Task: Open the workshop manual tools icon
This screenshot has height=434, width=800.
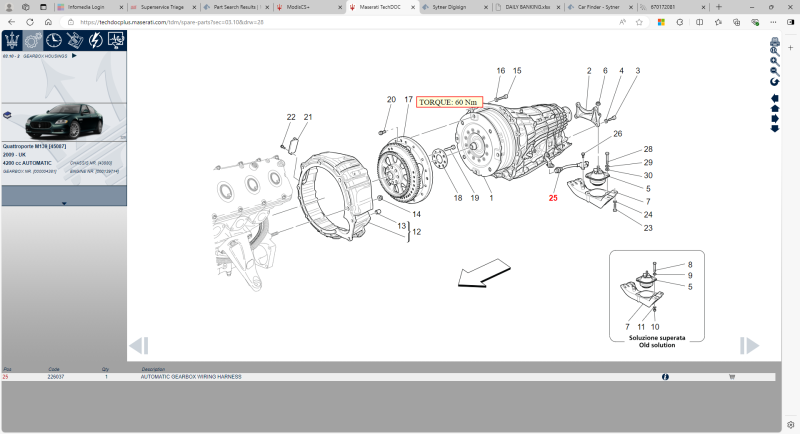Action: click(x=74, y=40)
